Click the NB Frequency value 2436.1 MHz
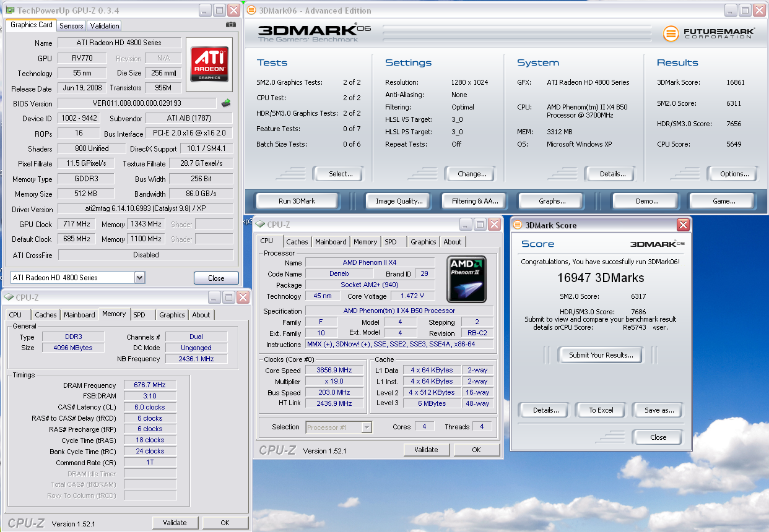769x532 pixels. [x=196, y=359]
